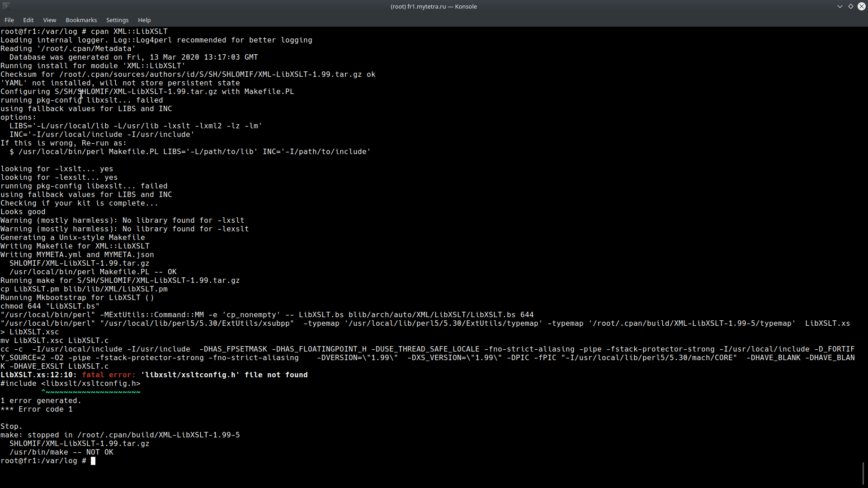Click the '/usr/bin/make -- NOT OK' line

[61, 452]
